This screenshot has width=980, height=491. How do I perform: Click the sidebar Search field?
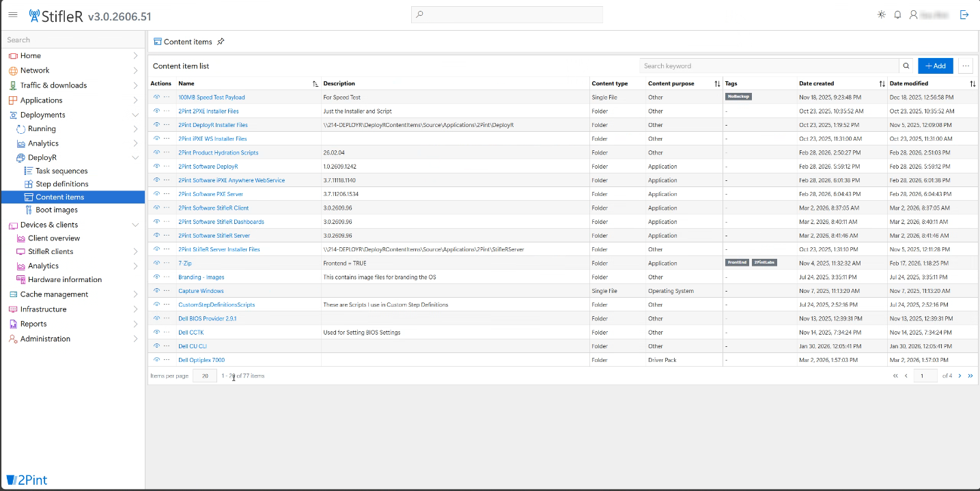click(72, 40)
